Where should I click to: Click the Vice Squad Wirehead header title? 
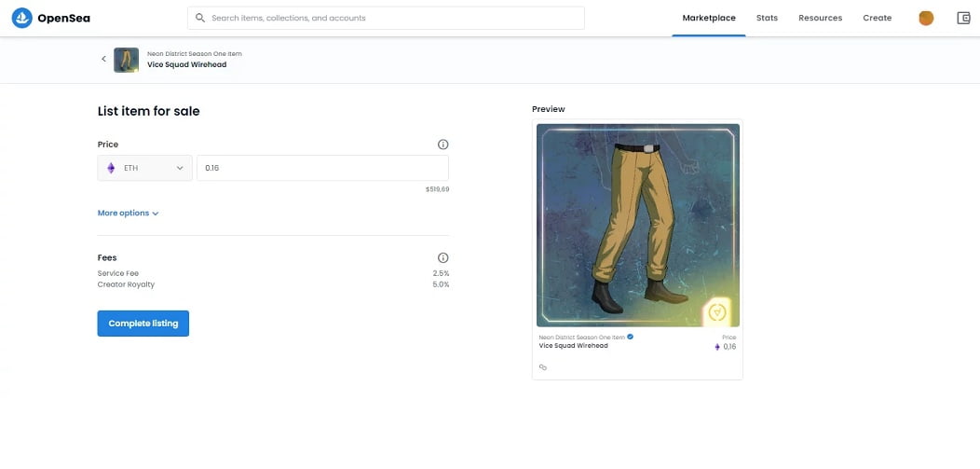[x=187, y=64]
